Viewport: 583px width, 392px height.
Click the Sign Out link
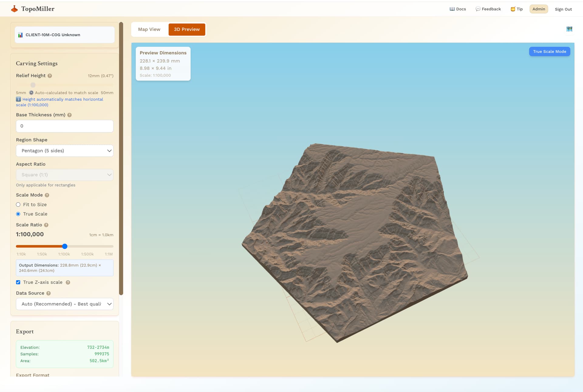(x=563, y=9)
